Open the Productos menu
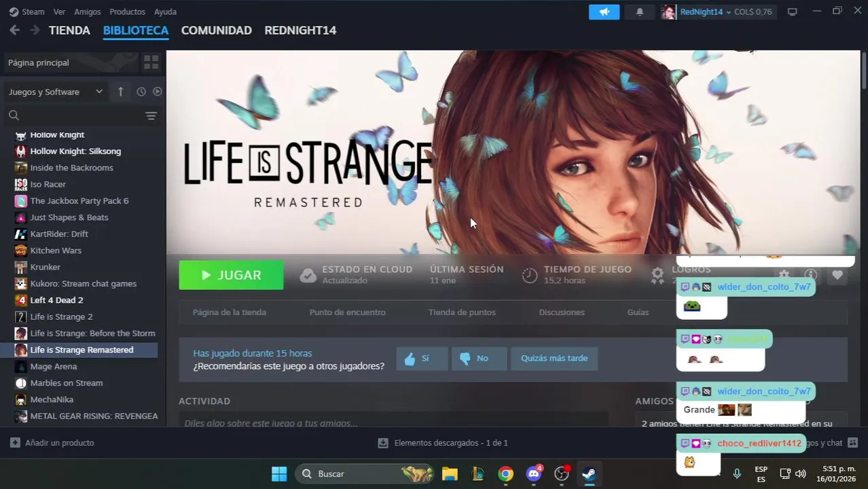The image size is (868, 489). click(x=127, y=12)
